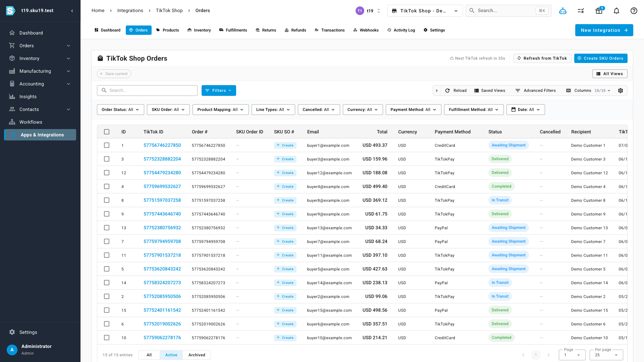
Task: Open the Date filter dropdown
Action: (526, 110)
